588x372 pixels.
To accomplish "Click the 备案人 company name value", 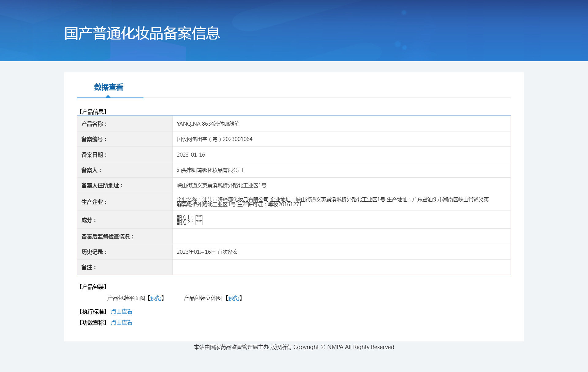I will pyautogui.click(x=210, y=170).
